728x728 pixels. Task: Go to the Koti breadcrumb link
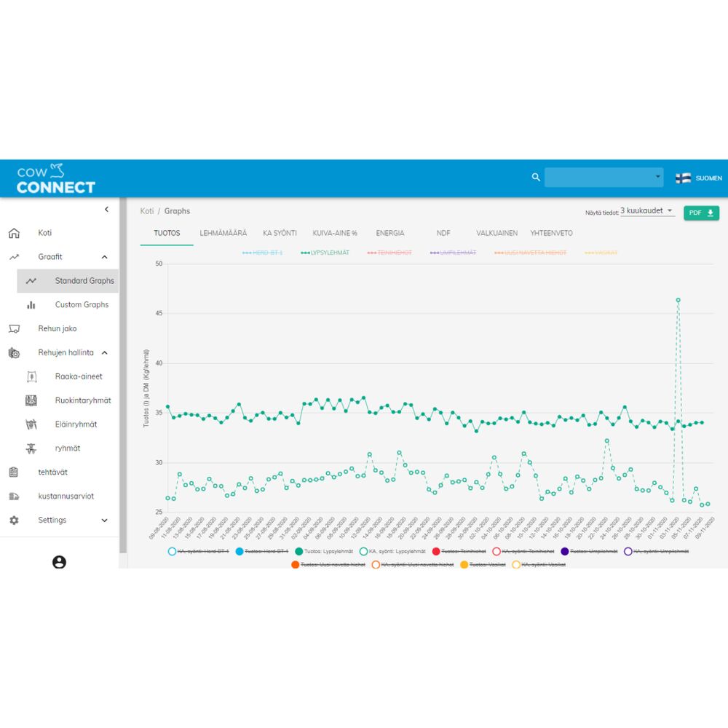147,211
